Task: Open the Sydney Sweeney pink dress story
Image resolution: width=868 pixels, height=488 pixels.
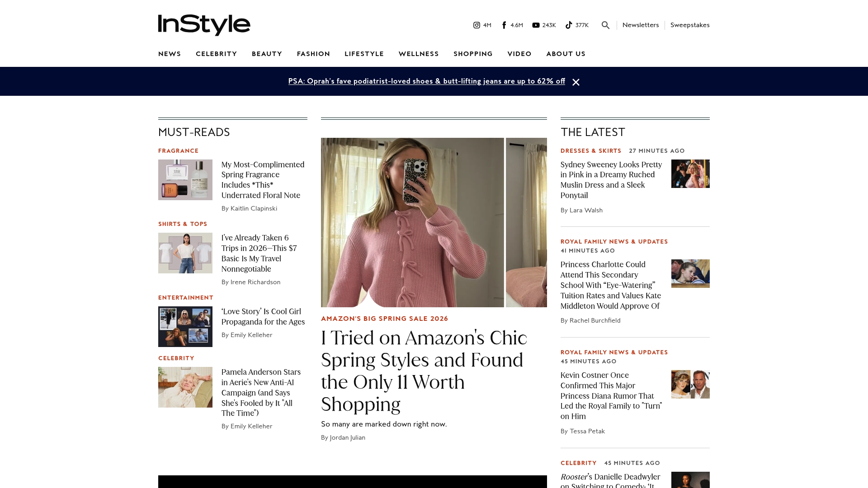Action: (x=611, y=180)
